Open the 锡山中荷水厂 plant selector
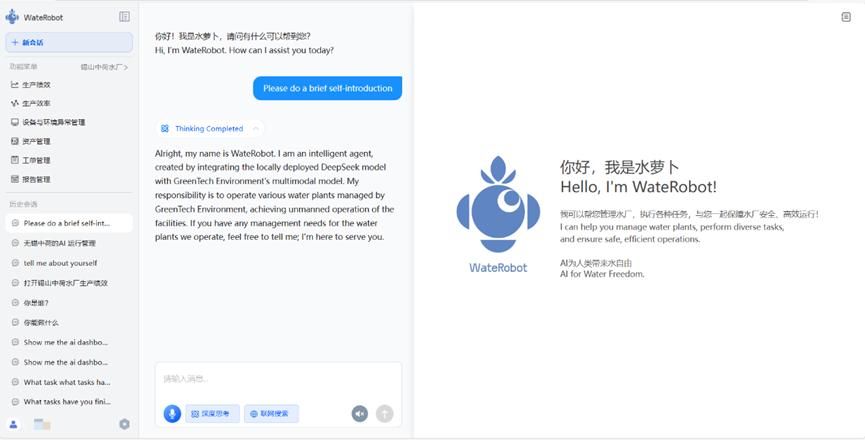 click(x=104, y=67)
